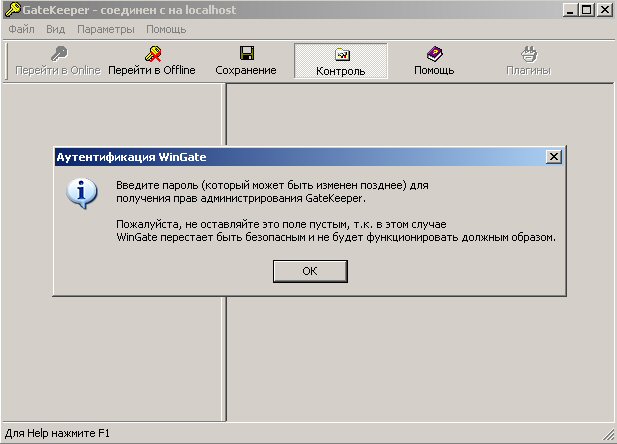This screenshot has height=444, width=617.
Task: Click the Перейти в Online key icon
Action: 59,53
